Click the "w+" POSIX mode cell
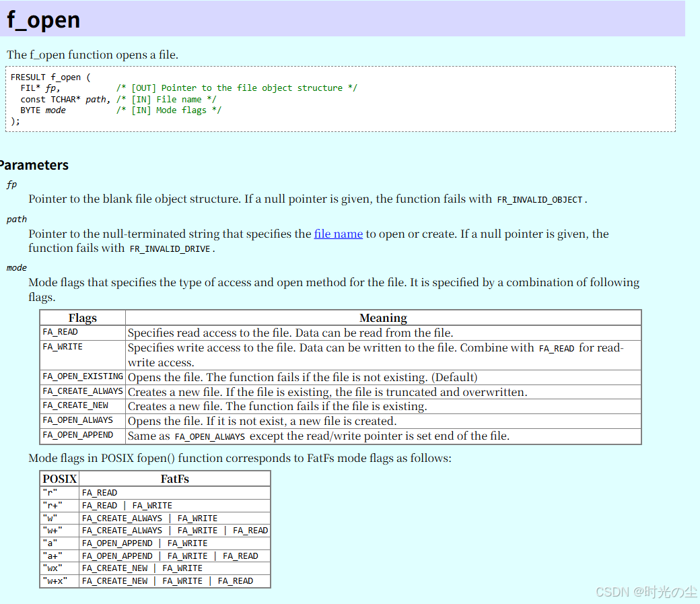This screenshot has height=604, width=700. (x=59, y=531)
